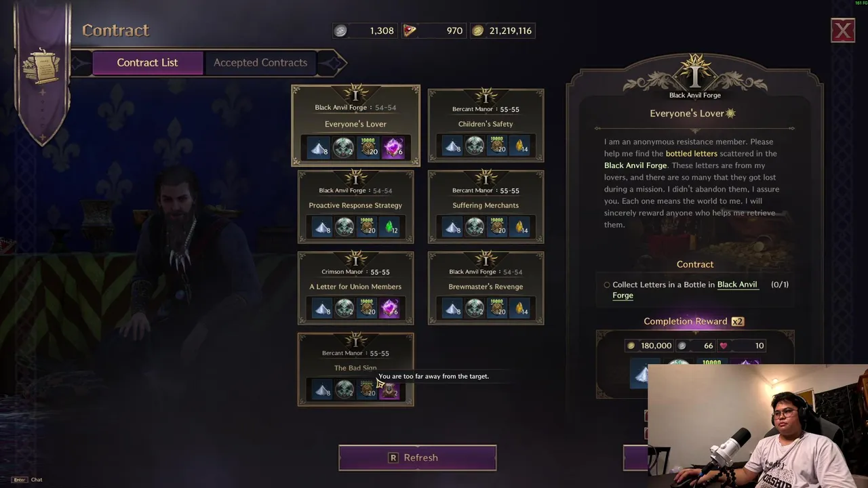Click the purple gem reward in Everyone's Lover
This screenshot has width=868, height=488.
tap(393, 148)
